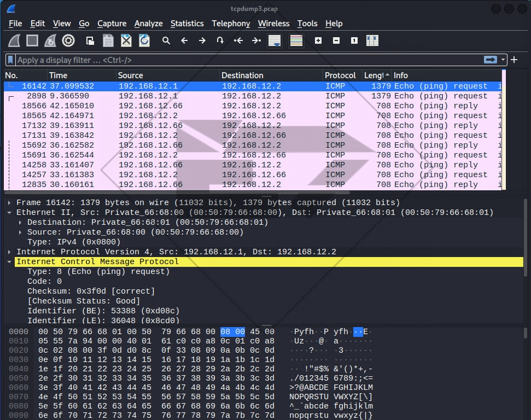The width and height of the screenshot is (531, 420).
Task: Click the reload capture file icon
Action: [x=144, y=40]
